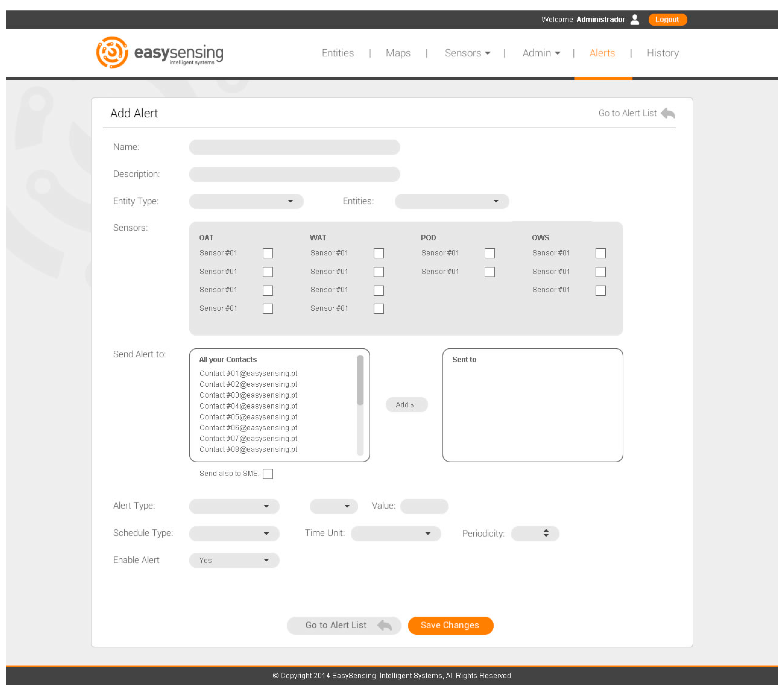Go to the History menu item
This screenshot has width=784, height=691.
[x=662, y=53]
